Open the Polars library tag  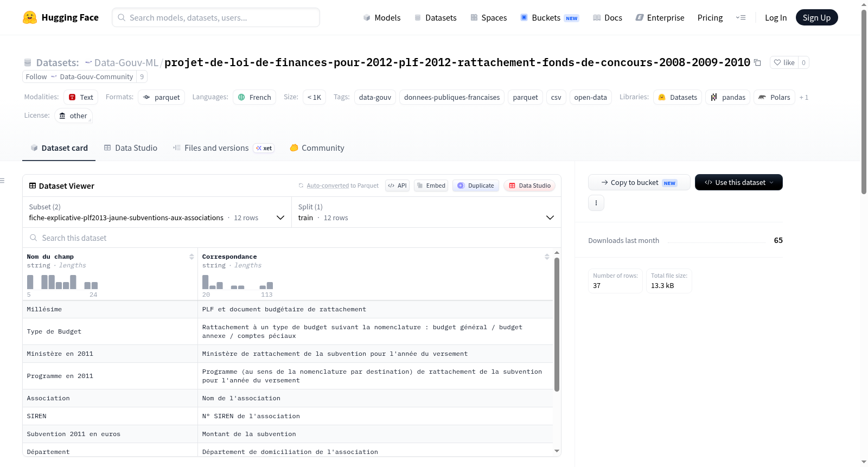774,97
